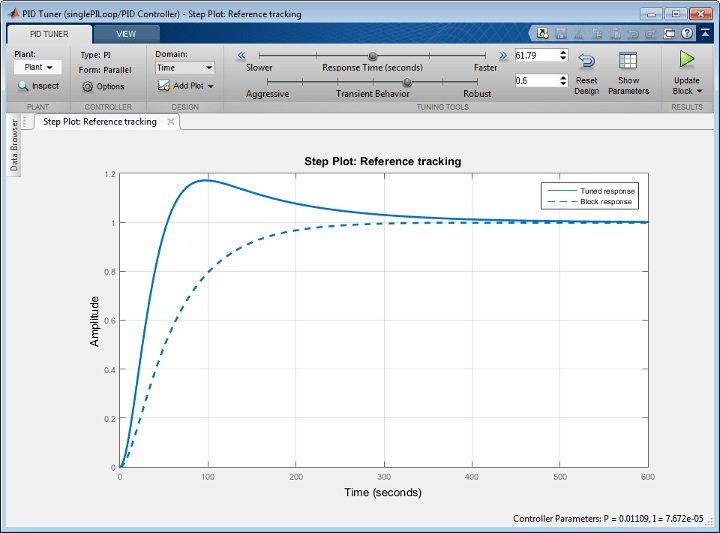This screenshot has height=533, width=720.
Task: Click the Time (seconds) axis label
Action: [383, 493]
